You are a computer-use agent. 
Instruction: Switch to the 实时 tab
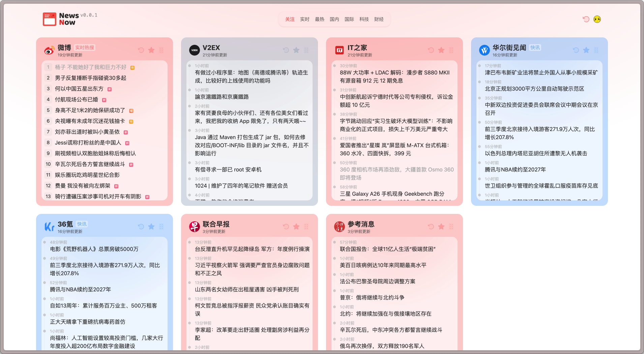coord(305,19)
